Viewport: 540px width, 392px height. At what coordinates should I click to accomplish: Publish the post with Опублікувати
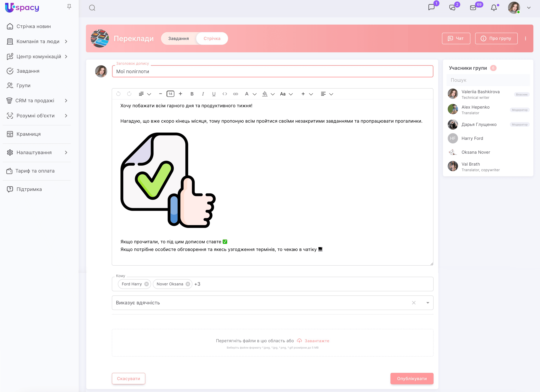[x=412, y=378]
